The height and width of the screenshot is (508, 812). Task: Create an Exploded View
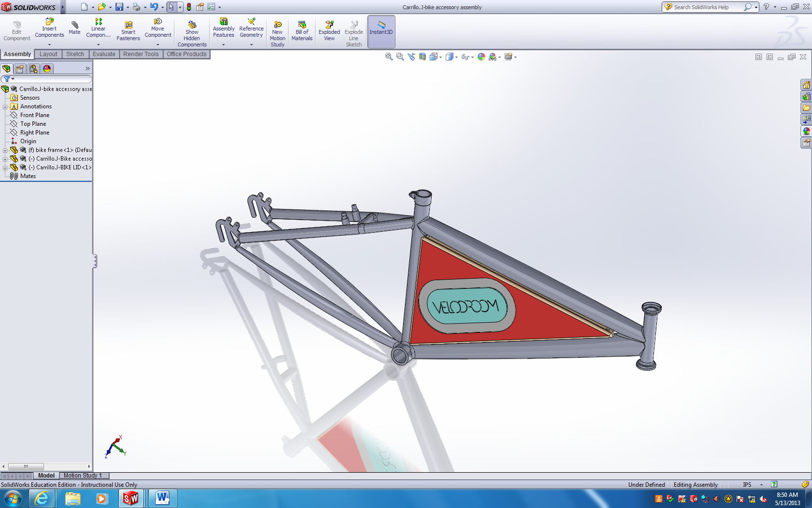click(x=329, y=31)
